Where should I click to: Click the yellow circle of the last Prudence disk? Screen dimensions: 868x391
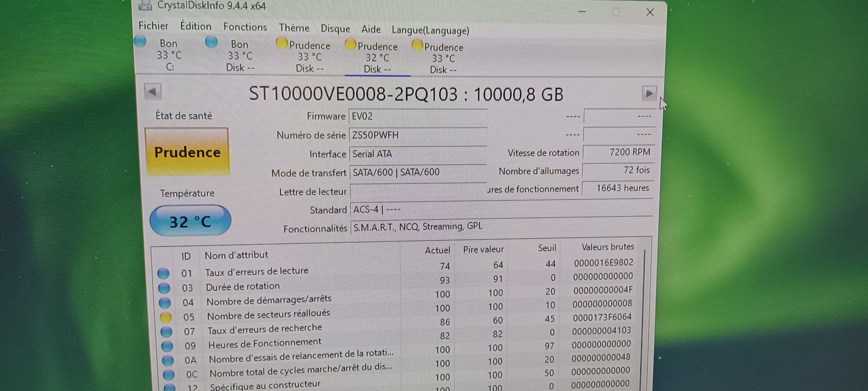pos(417,45)
